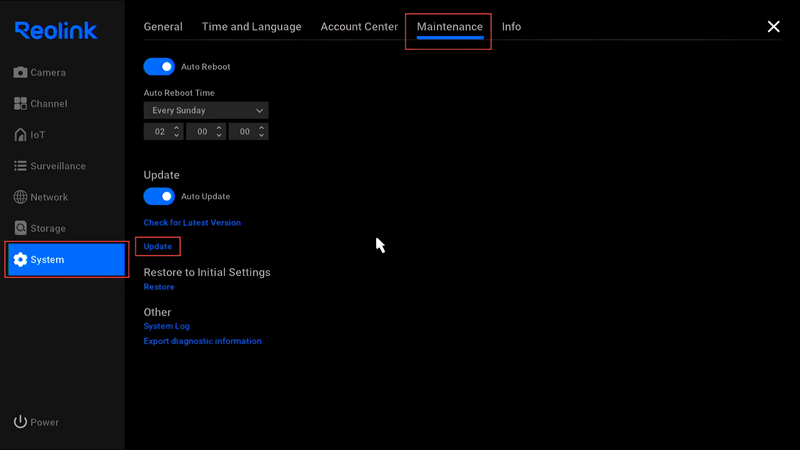Switch to the General tab

click(163, 27)
